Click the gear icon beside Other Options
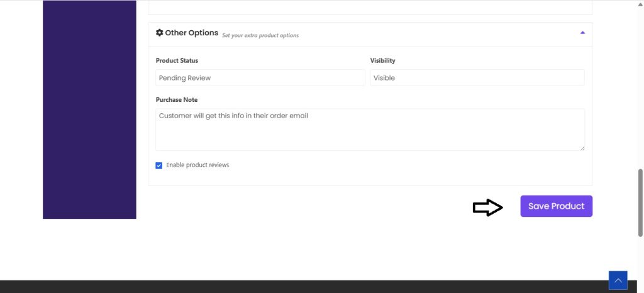This screenshot has width=644, height=293. 160,33
